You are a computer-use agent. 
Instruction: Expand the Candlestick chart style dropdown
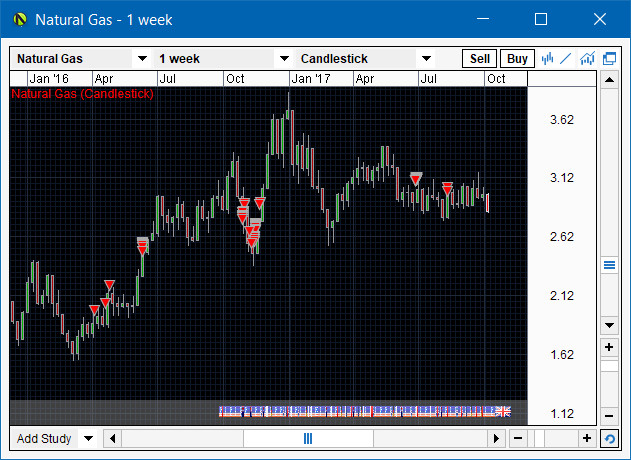(x=426, y=59)
